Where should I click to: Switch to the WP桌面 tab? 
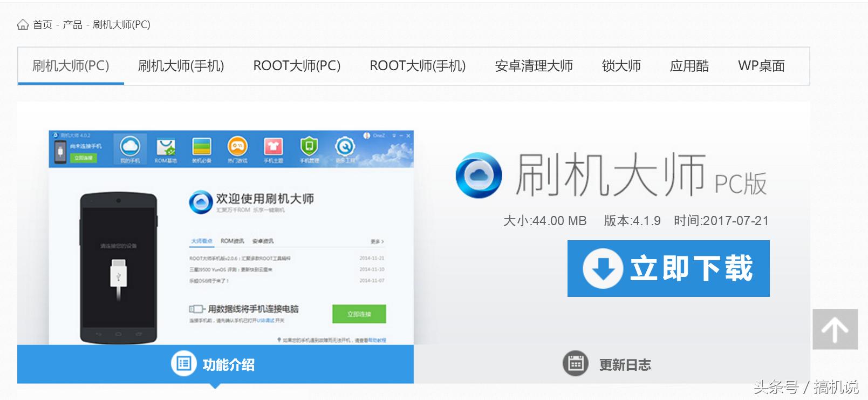(x=761, y=66)
